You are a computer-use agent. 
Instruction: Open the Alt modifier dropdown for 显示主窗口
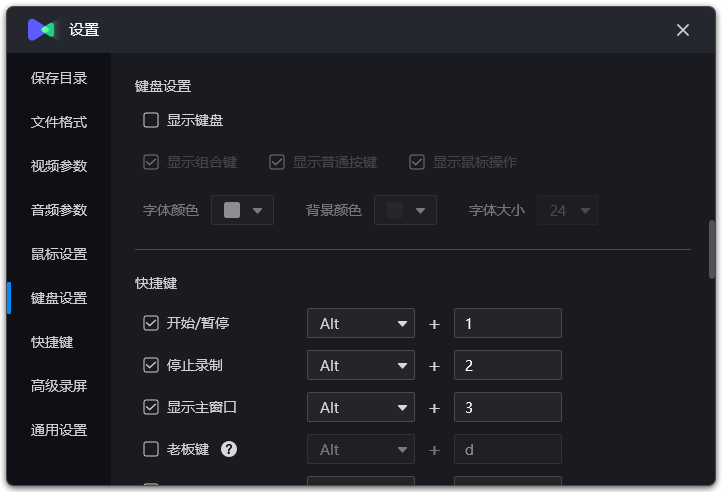pyautogui.click(x=360, y=408)
